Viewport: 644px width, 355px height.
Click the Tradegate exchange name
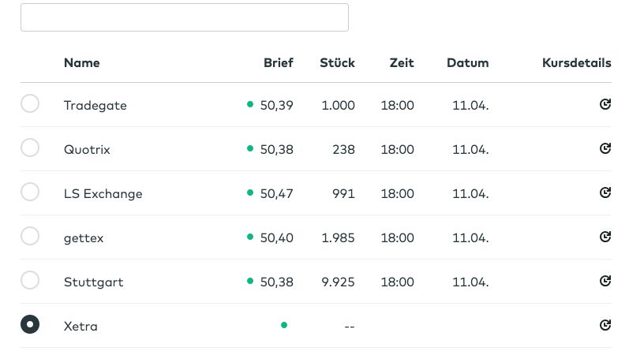click(x=95, y=106)
